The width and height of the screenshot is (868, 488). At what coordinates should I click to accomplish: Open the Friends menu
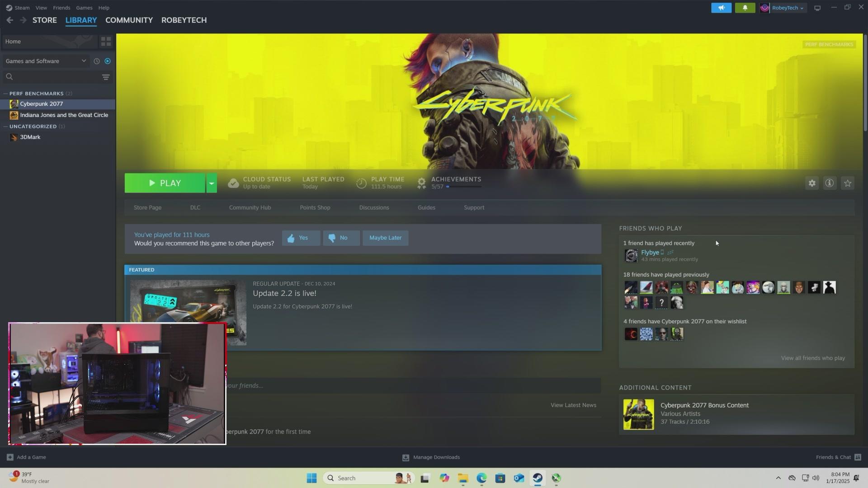[61, 8]
